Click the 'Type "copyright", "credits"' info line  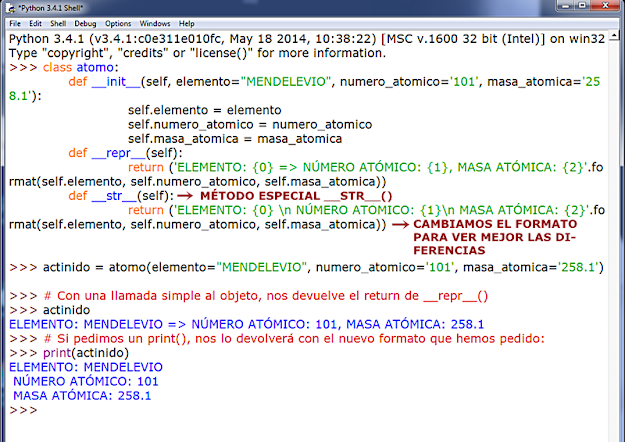point(197,53)
